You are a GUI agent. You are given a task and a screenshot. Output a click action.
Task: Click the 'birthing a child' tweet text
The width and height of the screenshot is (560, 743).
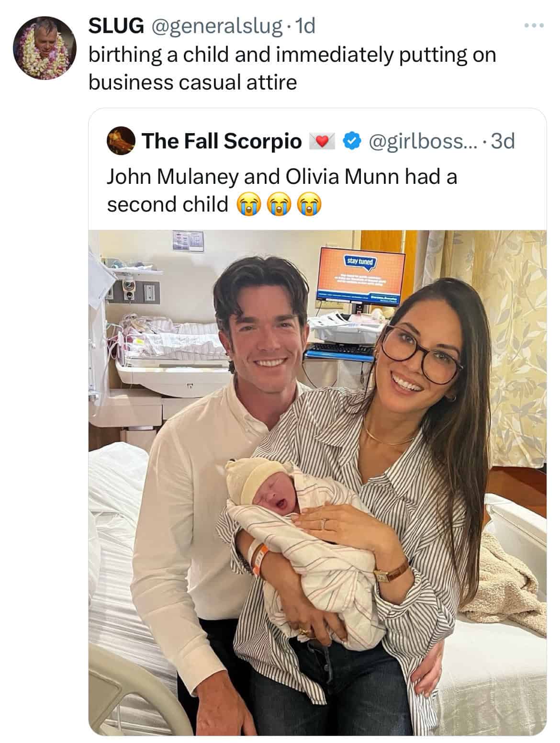[292, 55]
